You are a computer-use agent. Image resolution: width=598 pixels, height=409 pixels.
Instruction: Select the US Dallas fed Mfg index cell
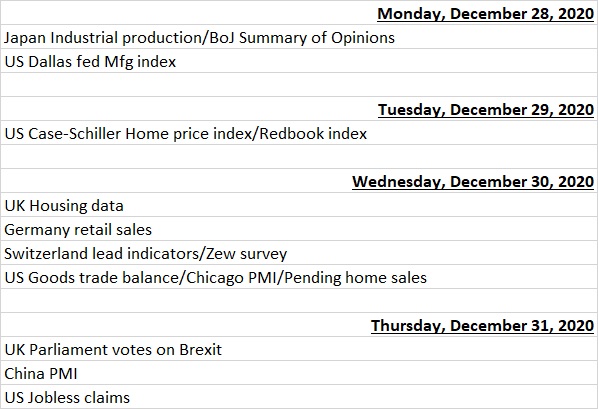pos(299,61)
